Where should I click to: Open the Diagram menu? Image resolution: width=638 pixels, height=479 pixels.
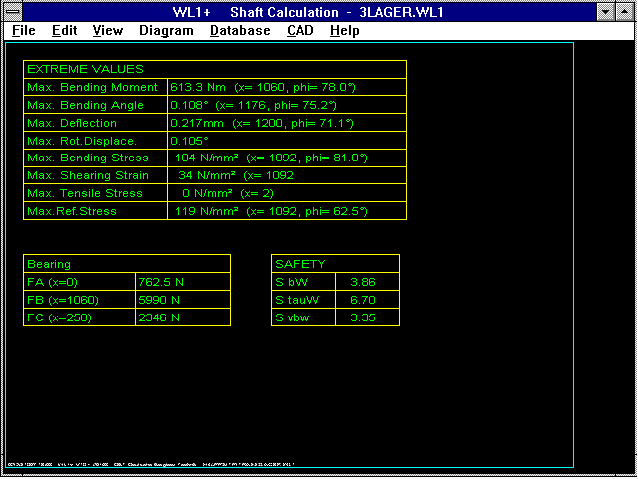(167, 30)
